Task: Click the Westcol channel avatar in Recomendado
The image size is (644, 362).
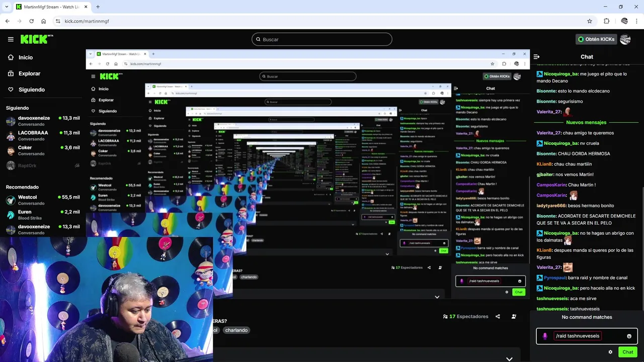Action: click(x=11, y=200)
